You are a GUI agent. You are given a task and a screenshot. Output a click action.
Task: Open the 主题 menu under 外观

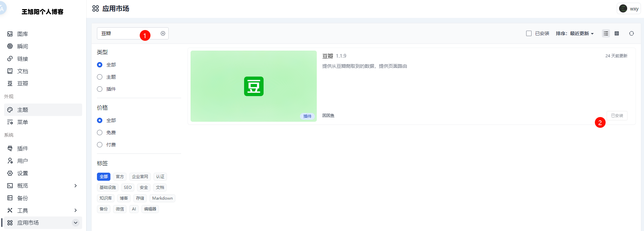[23, 110]
